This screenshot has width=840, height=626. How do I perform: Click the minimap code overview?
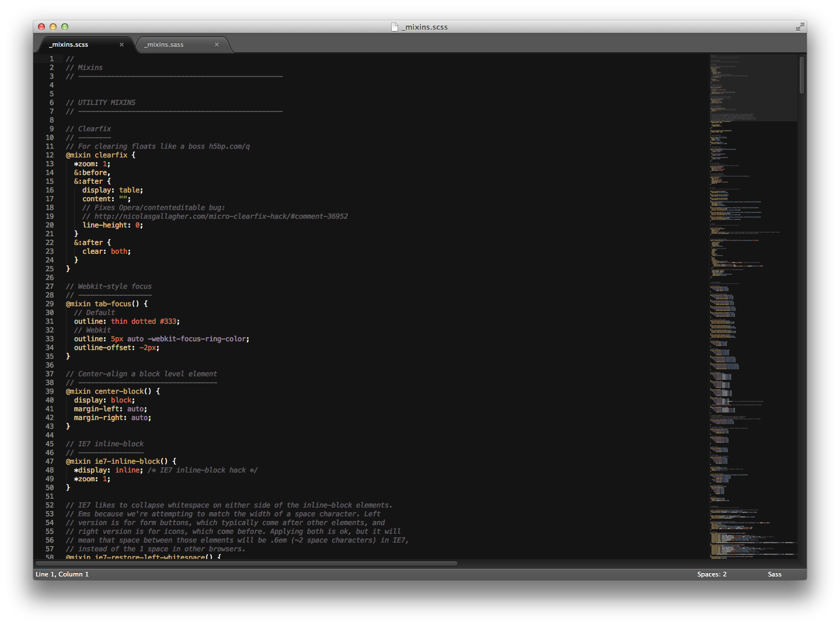(x=754, y=306)
